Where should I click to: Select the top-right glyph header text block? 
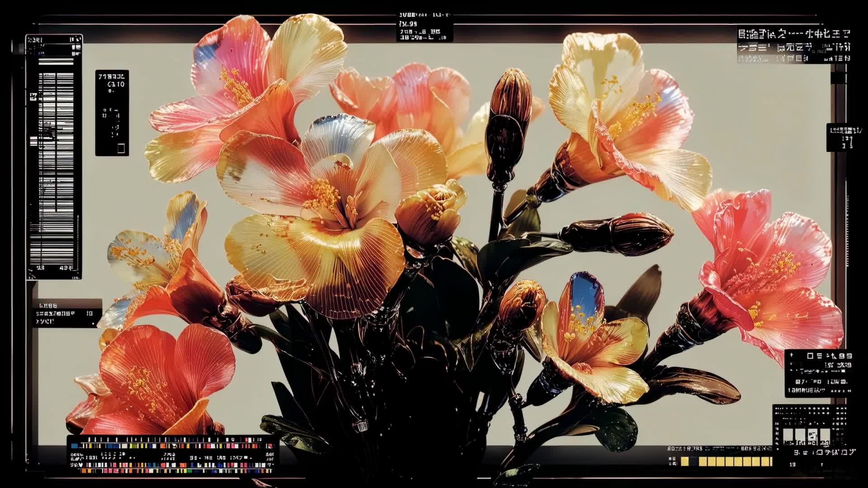click(x=794, y=46)
